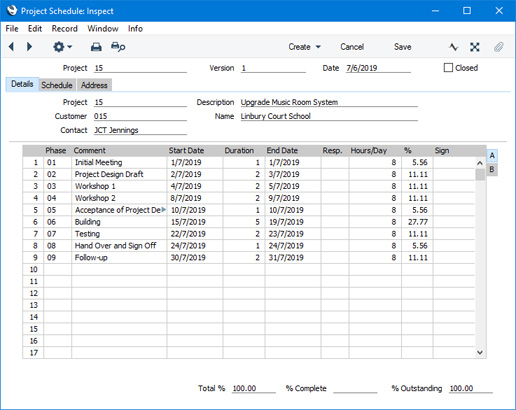Click the Save button
516x410 pixels.
click(402, 47)
